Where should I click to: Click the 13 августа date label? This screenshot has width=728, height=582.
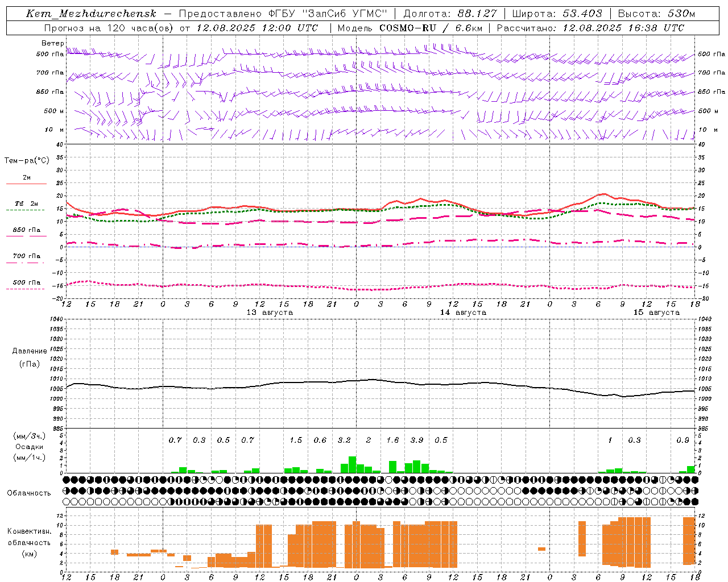[x=270, y=313]
